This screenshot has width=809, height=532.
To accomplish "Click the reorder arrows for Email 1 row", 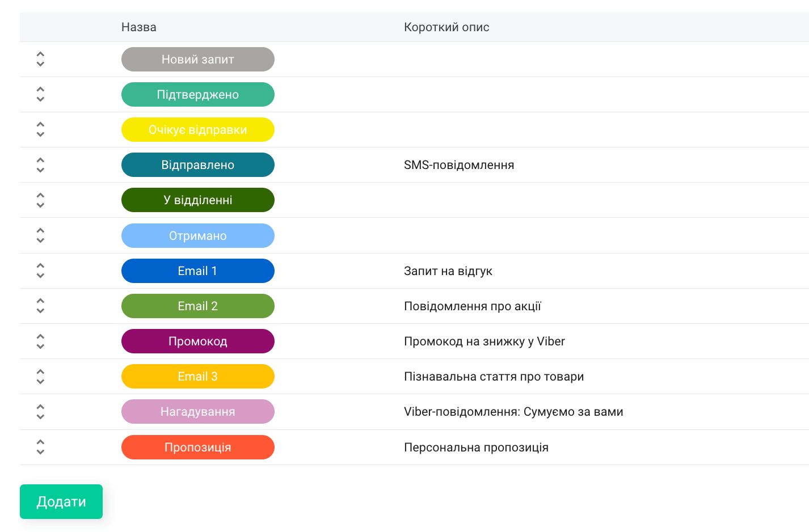I will [x=40, y=271].
